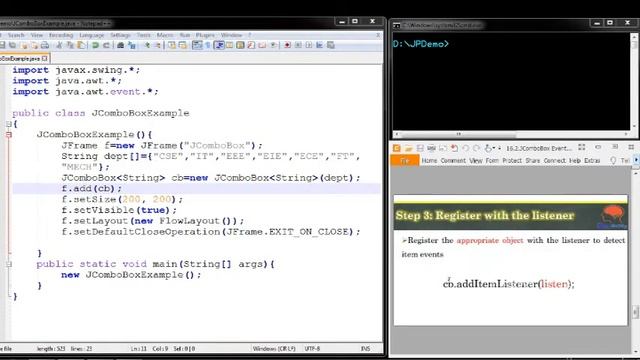This screenshot has width=640, height=360.
Task: Click the Print icon in Foxit Reader
Action: tap(431, 148)
